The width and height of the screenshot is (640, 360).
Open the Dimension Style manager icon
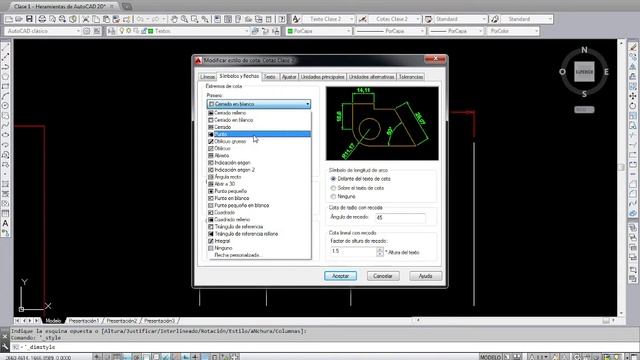tap(362, 19)
